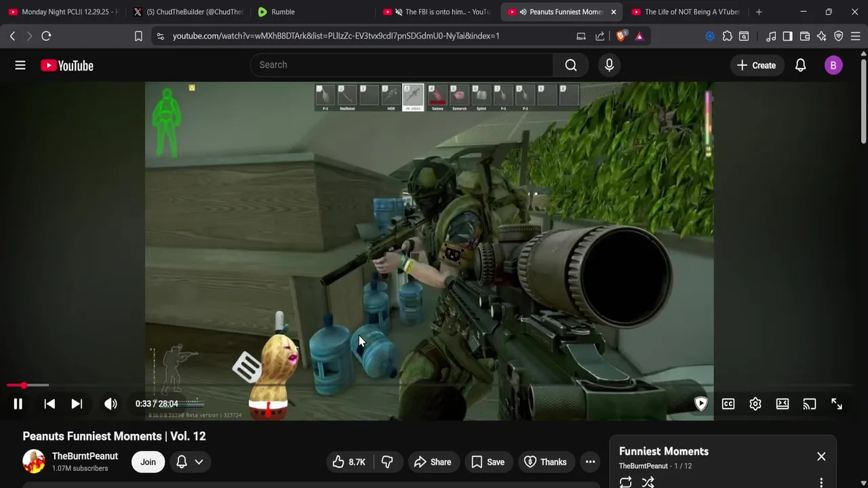
Task: Skip to the next playlist video
Action: (77, 404)
